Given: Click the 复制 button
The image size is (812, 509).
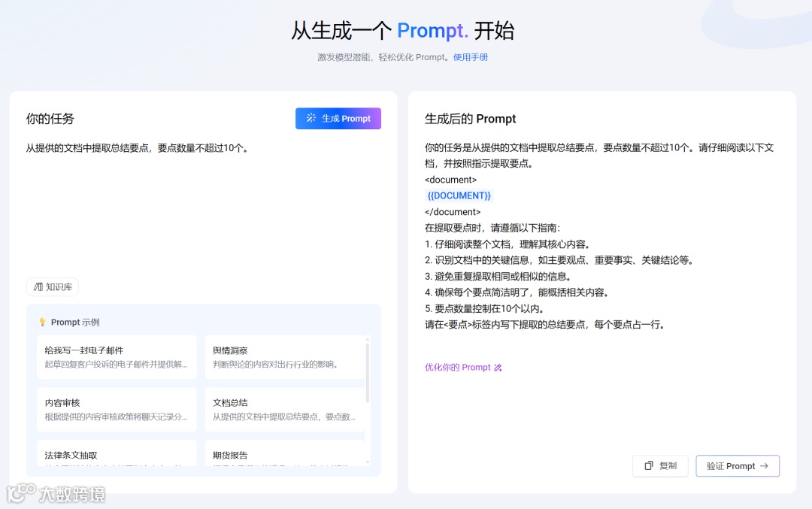Looking at the screenshot, I should [x=660, y=466].
